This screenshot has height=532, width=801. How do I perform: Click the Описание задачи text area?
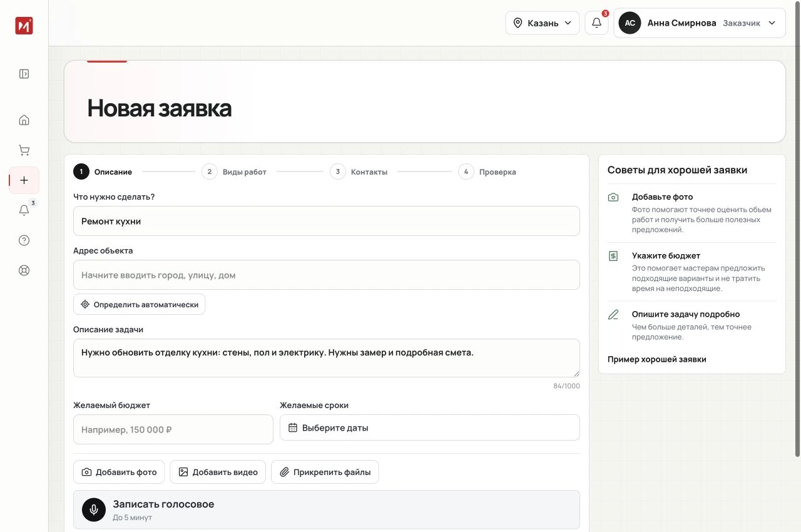327,358
